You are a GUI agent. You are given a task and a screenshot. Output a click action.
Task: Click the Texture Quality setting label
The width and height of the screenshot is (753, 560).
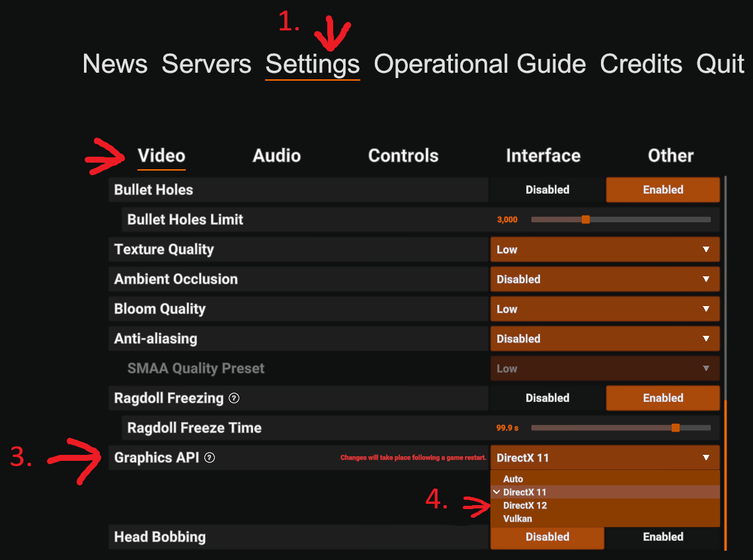[x=164, y=249]
